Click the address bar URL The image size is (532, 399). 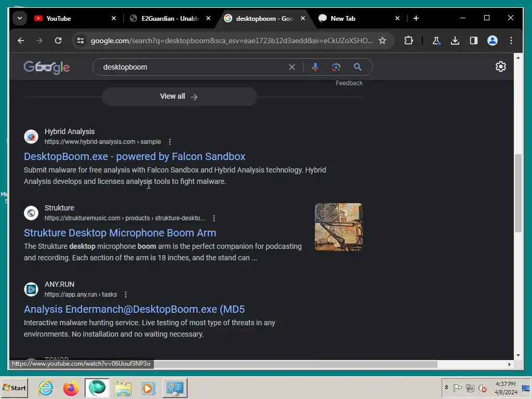pyautogui.click(x=232, y=41)
